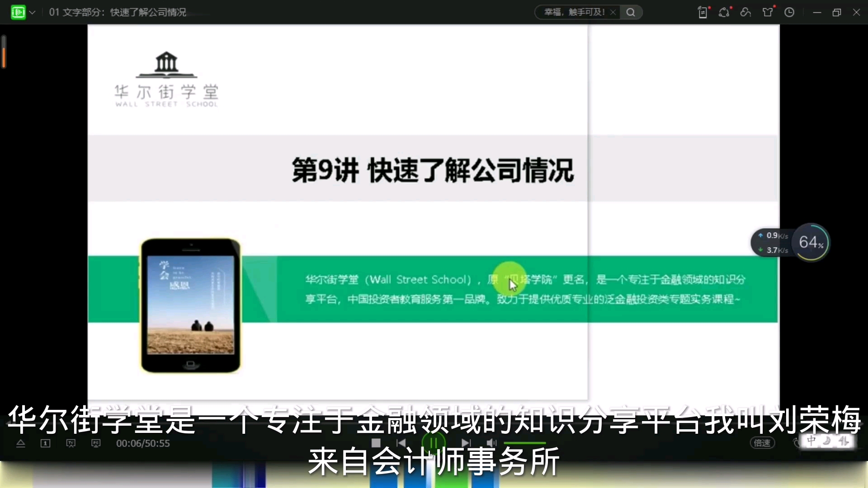Expand the dropdown arrow beside the iQiyi logo

pos(33,13)
